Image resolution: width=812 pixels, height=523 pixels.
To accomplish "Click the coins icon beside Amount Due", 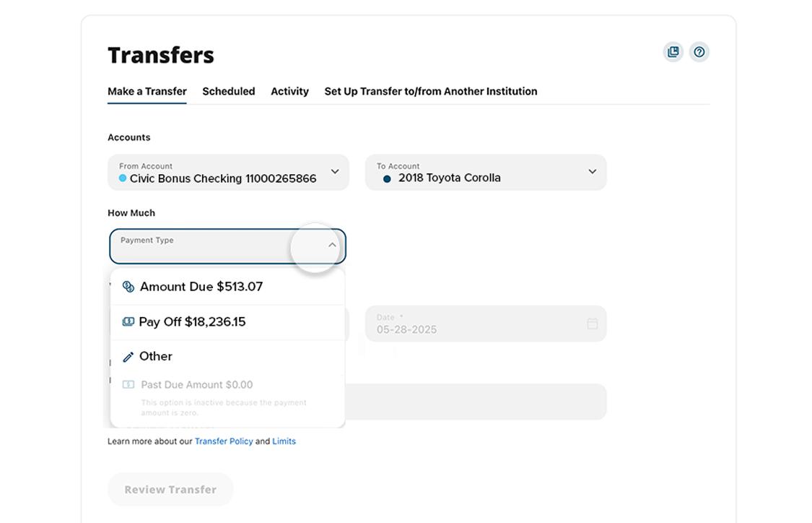I will tap(128, 287).
